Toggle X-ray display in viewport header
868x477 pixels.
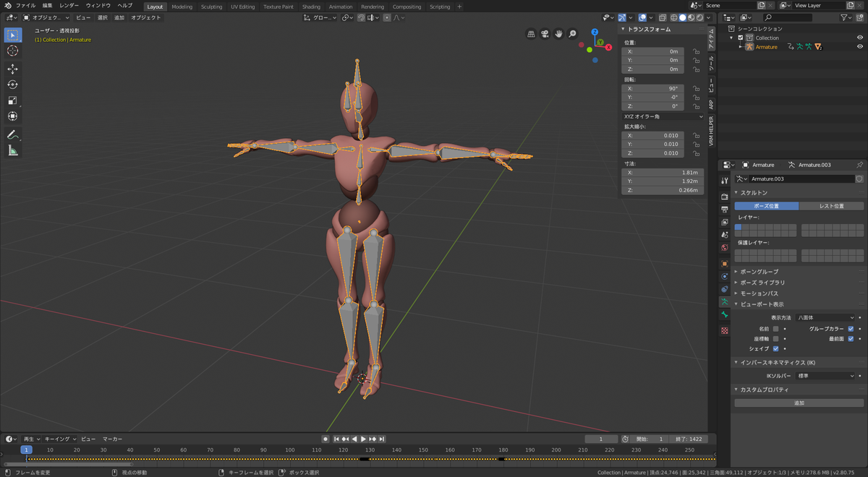(x=662, y=17)
